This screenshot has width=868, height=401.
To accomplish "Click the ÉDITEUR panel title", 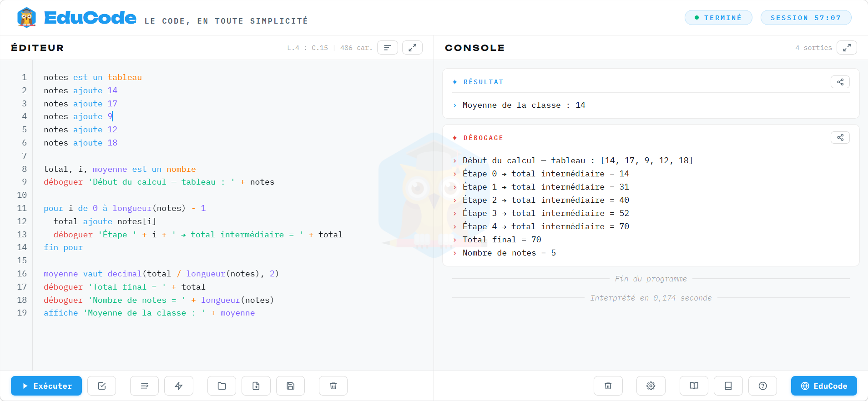I will (x=37, y=48).
